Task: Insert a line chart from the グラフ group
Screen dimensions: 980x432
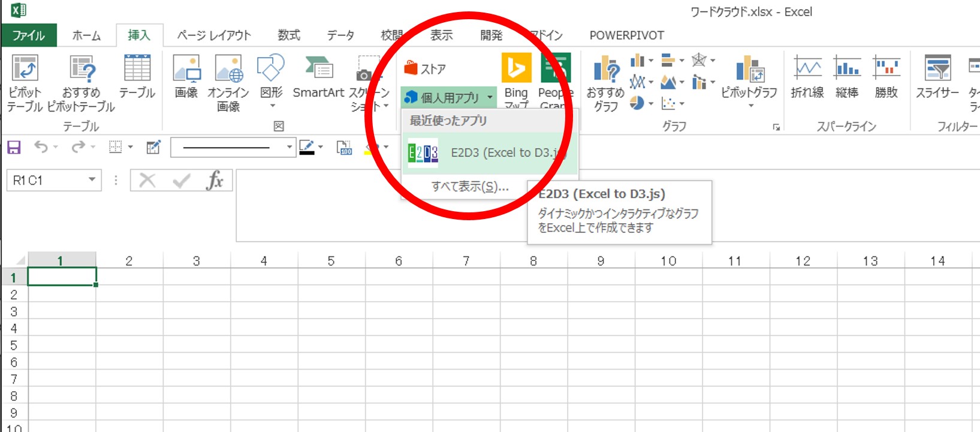Action: pyautogui.click(x=637, y=82)
